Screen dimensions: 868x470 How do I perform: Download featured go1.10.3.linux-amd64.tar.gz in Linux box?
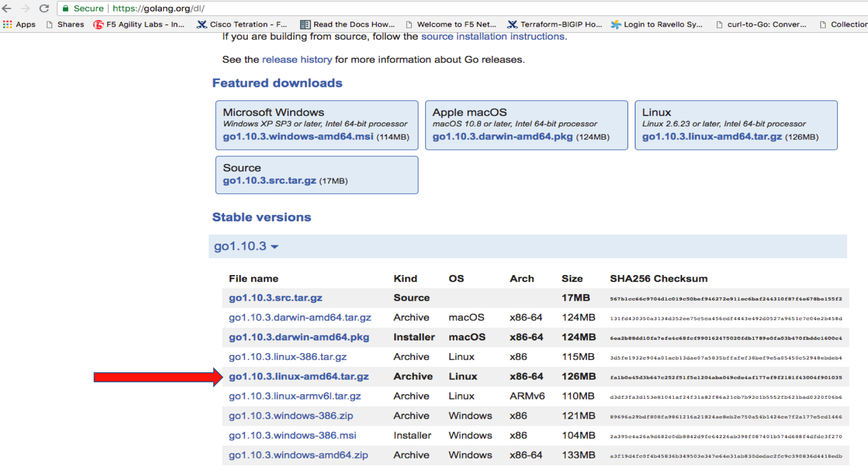click(712, 136)
